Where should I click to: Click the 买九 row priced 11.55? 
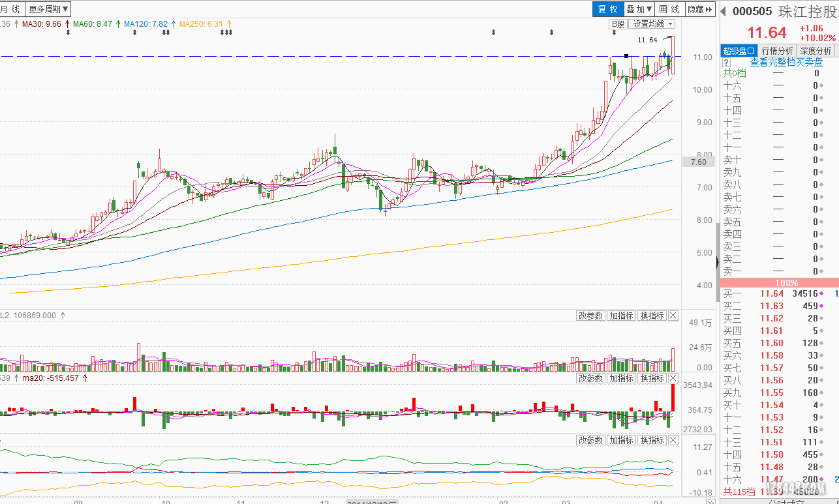click(779, 393)
